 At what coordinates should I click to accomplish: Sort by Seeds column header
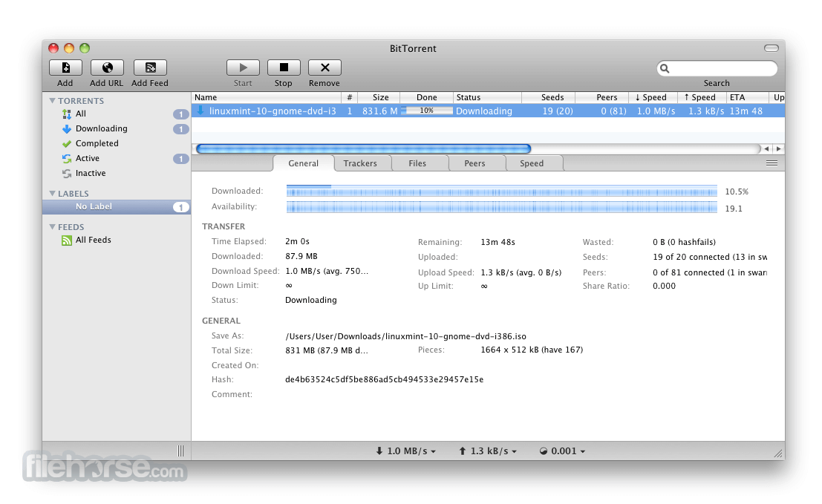click(x=549, y=97)
